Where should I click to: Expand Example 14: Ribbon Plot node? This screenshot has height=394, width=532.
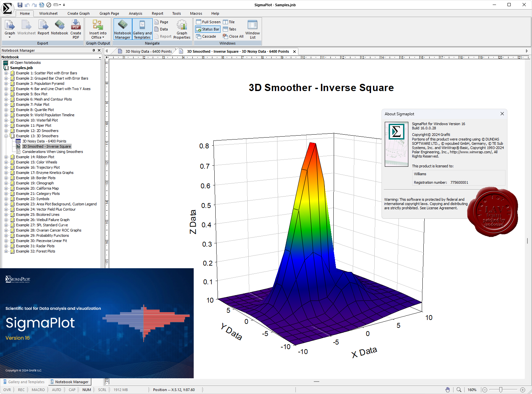point(6,157)
